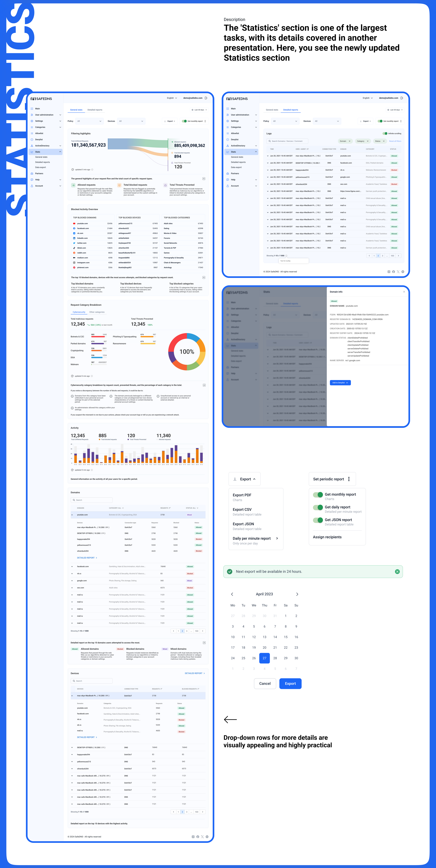Open Daily per minute report submenu arrow

(277, 538)
